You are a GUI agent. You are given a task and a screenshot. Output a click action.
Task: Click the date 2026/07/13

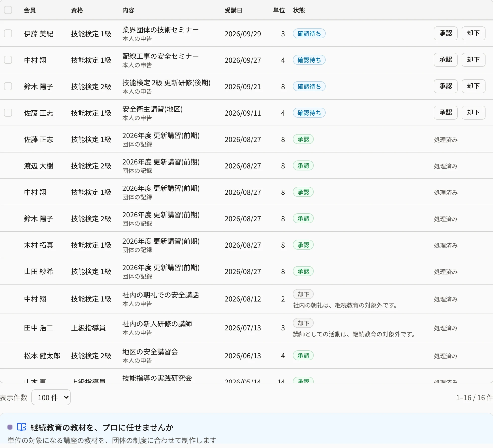243,328
